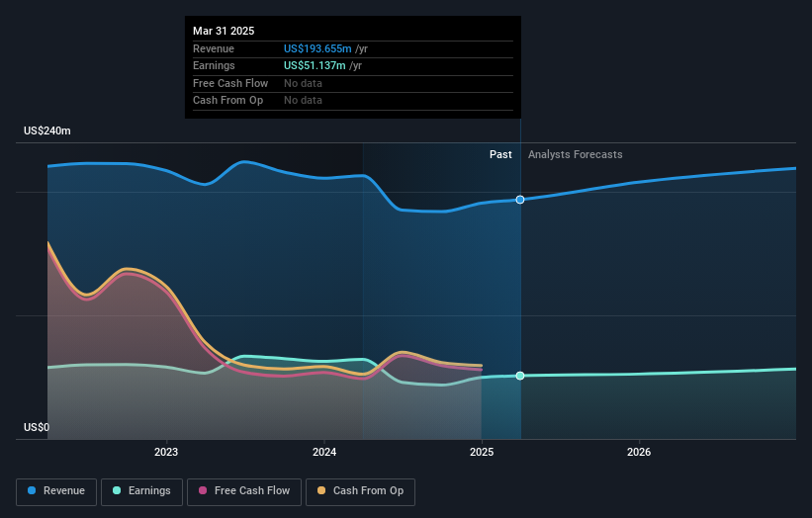This screenshot has width=812, height=518.
Task: Toggle the Free Cash Flow legend button
Action: (244, 491)
